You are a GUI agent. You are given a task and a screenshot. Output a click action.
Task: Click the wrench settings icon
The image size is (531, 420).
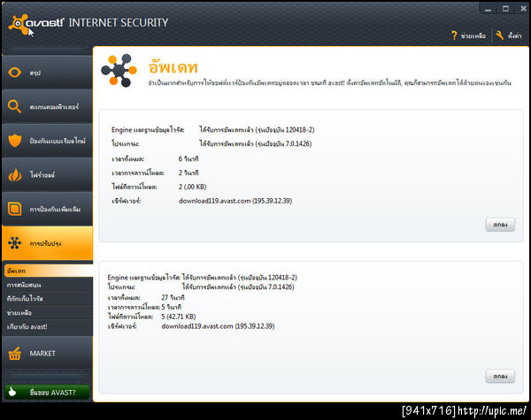click(x=500, y=35)
